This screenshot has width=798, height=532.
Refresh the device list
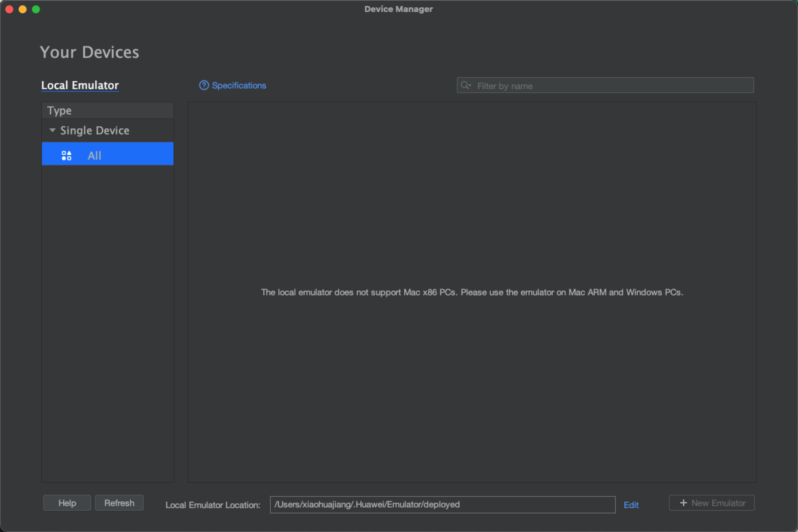click(x=119, y=503)
